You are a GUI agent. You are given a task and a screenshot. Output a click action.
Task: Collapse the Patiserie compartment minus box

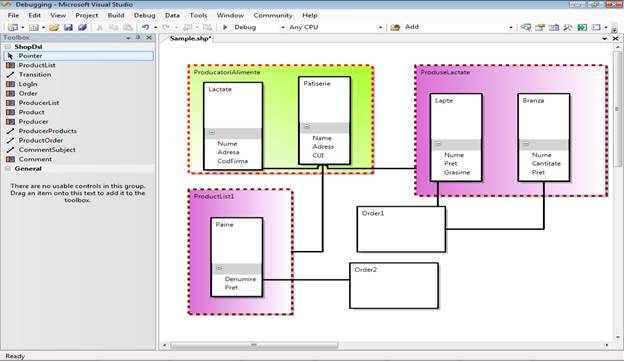(307, 127)
